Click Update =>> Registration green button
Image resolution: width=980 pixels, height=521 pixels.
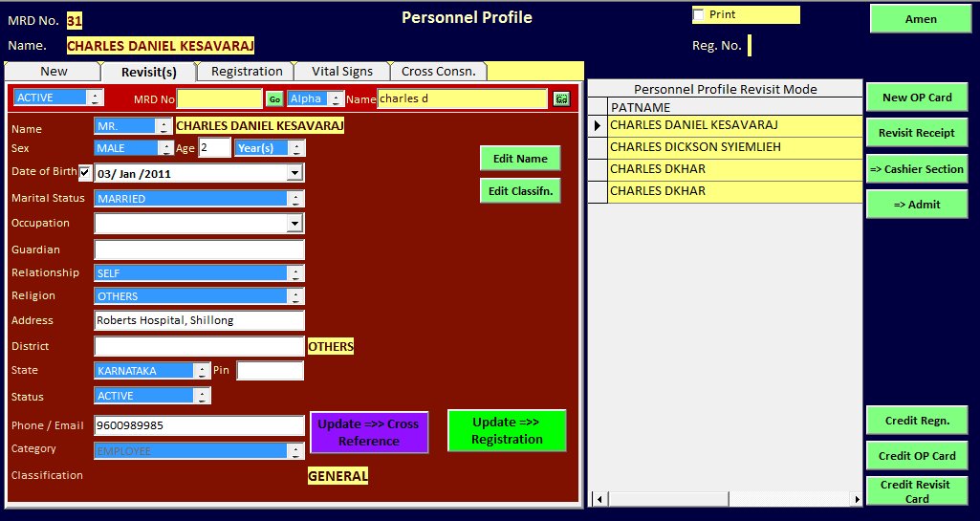[x=507, y=430]
